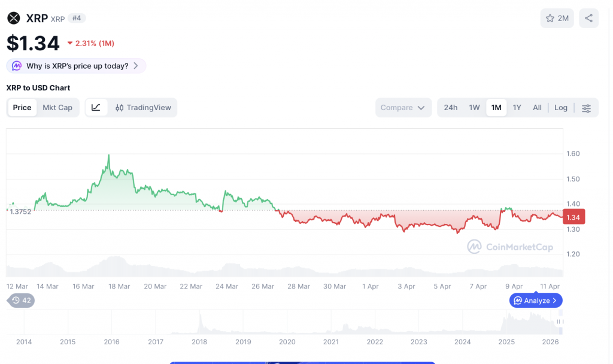The height and width of the screenshot is (364, 613).
Task: Open chart settings sliders icon
Action: coord(586,108)
